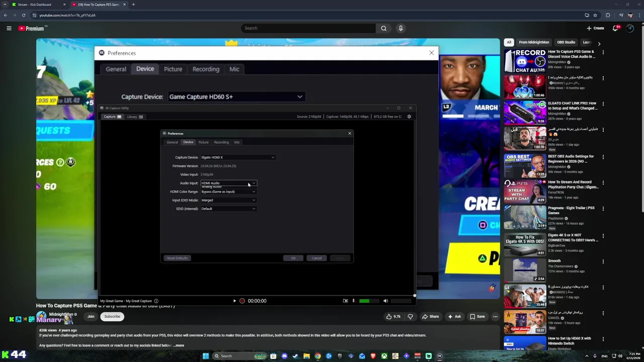Image resolution: width=644 pixels, height=362 pixels.
Task: Open Chrome from the Windows taskbar
Action: [x=317, y=356]
